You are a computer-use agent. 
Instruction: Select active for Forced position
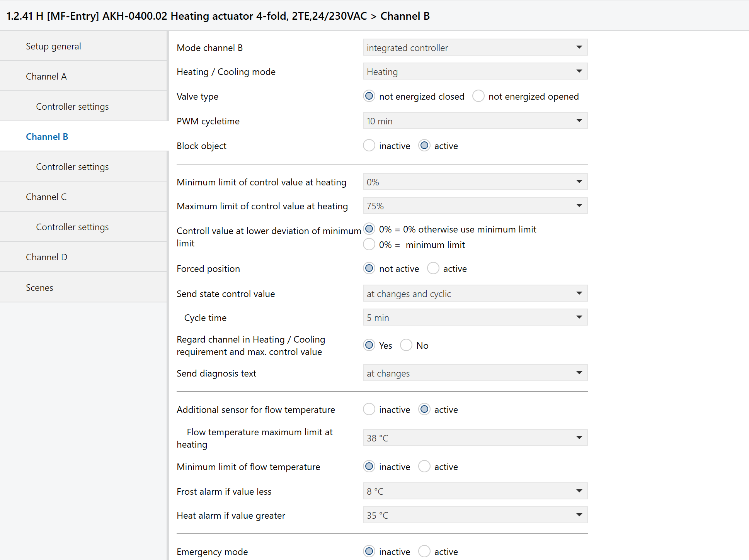coord(433,268)
